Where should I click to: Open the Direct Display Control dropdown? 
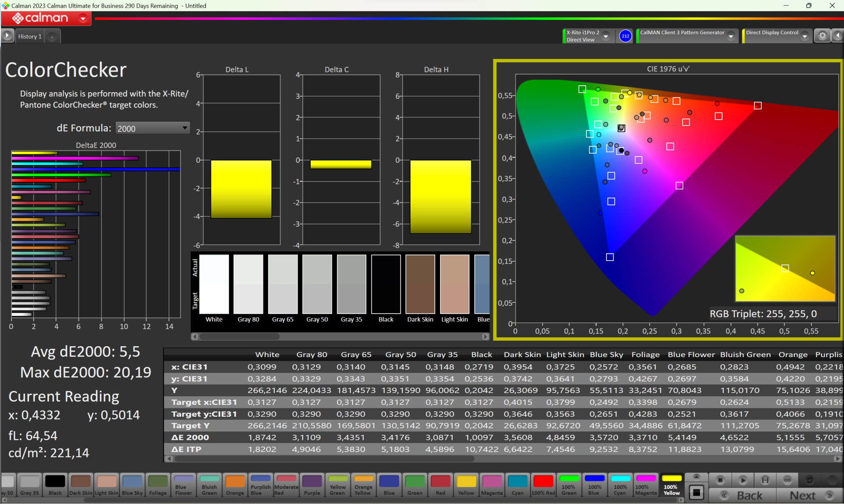(804, 36)
